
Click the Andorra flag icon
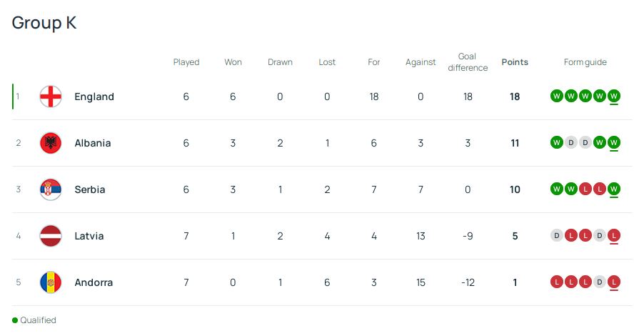tap(51, 282)
